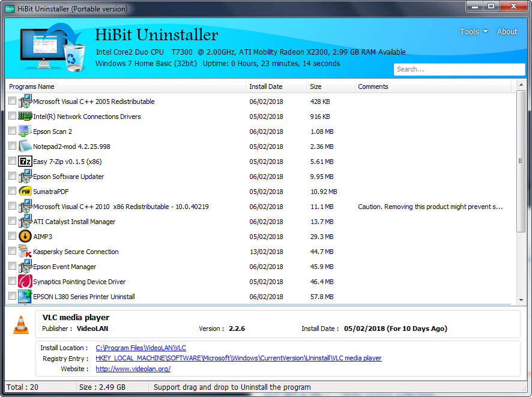This screenshot has width=532, height=397.
Task: Click the 10.92 MB size of SumatraPDF
Action: tap(324, 192)
